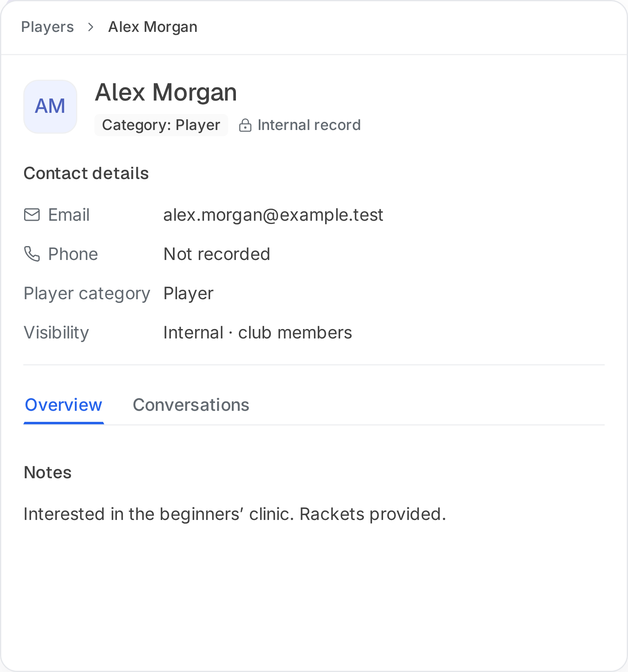Click the breadcrumb chevron after Players
This screenshot has height=672, width=628.
[91, 27]
